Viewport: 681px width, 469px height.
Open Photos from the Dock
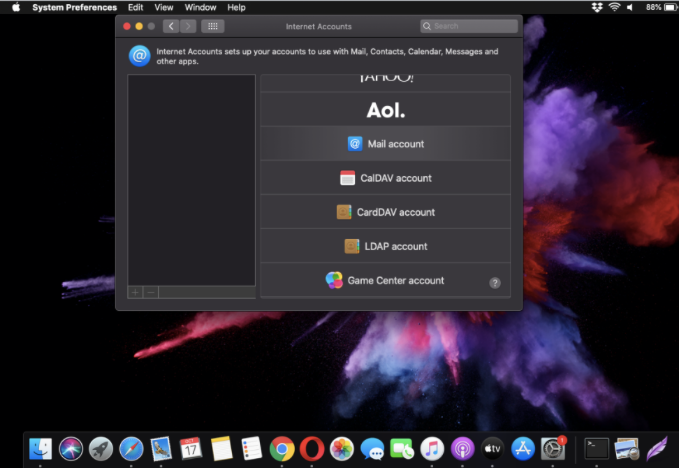coord(342,449)
